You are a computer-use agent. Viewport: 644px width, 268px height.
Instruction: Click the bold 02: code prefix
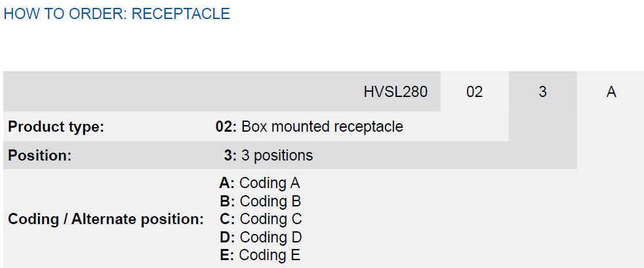226,127
